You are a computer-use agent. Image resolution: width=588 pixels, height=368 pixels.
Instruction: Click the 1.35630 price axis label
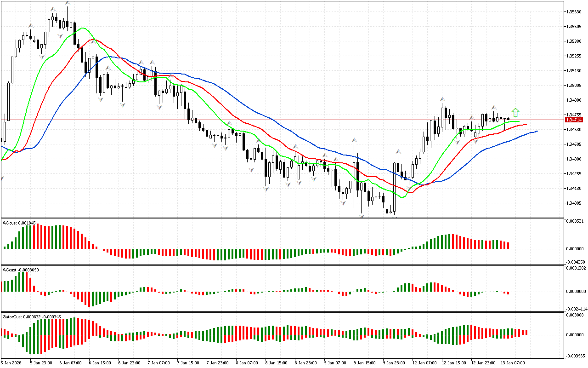574,12
